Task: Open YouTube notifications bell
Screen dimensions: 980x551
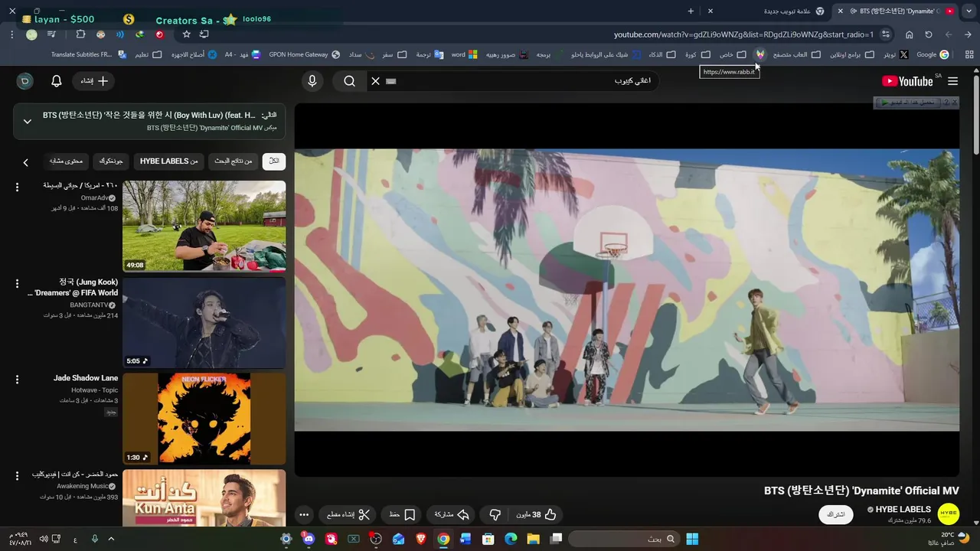Action: tap(56, 81)
